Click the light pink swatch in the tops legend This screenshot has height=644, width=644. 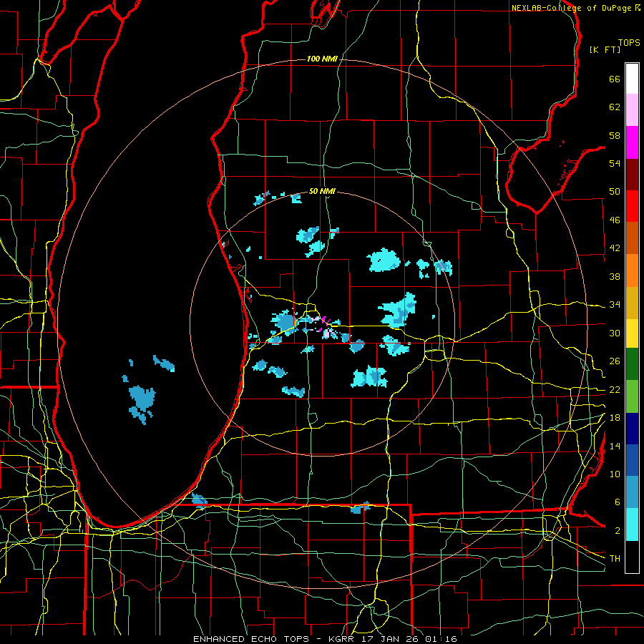(x=632, y=110)
